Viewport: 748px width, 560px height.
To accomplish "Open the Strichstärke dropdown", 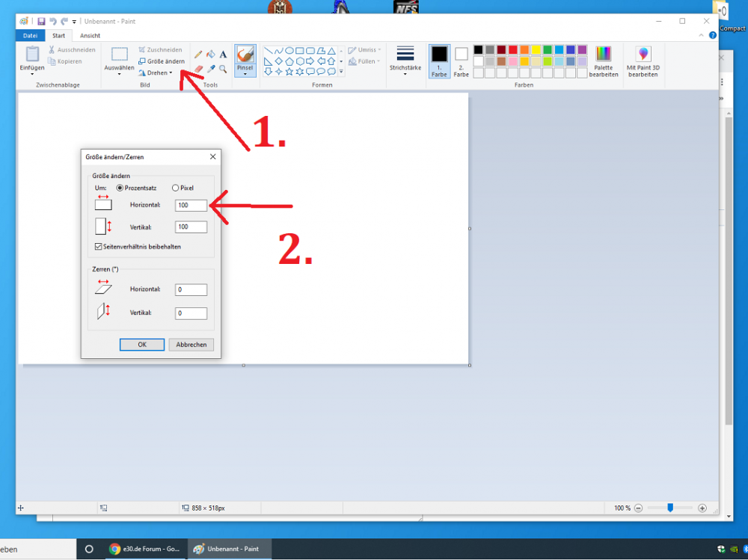I will click(x=405, y=61).
